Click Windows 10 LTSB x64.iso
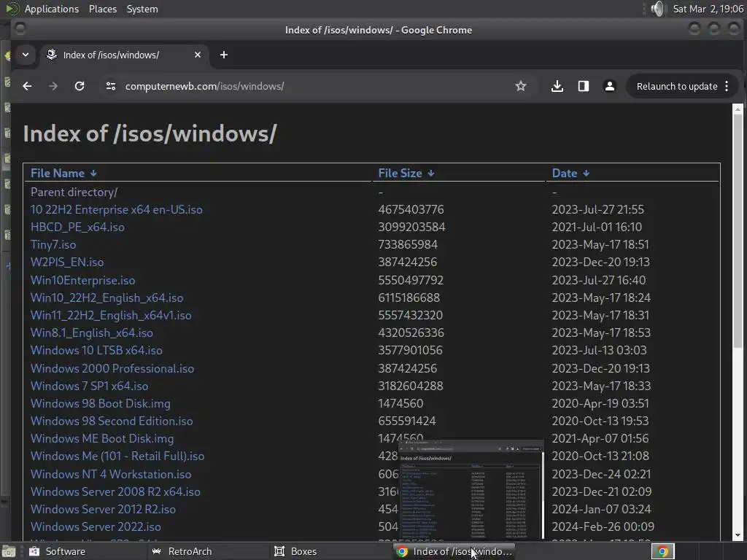Image resolution: width=747 pixels, height=560 pixels. pos(97,351)
